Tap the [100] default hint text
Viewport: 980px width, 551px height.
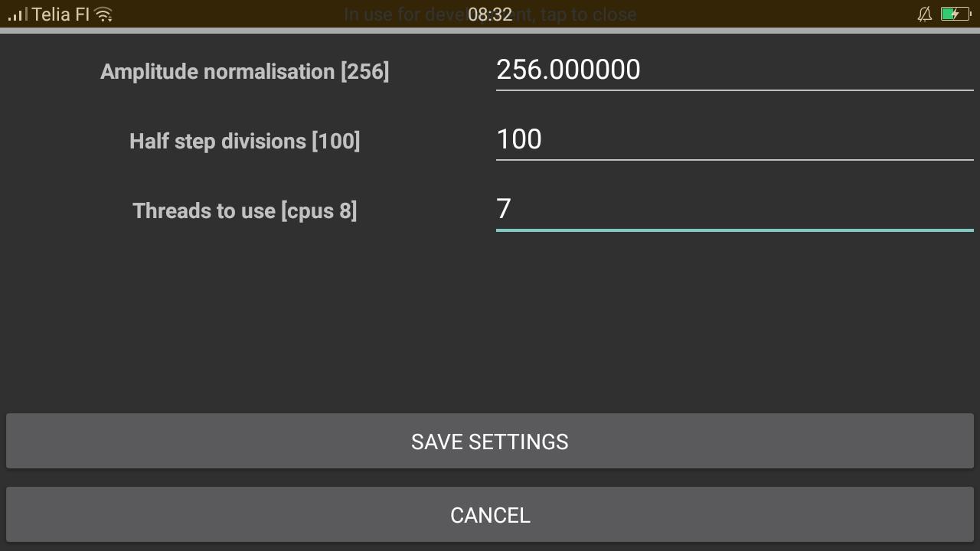click(x=335, y=142)
